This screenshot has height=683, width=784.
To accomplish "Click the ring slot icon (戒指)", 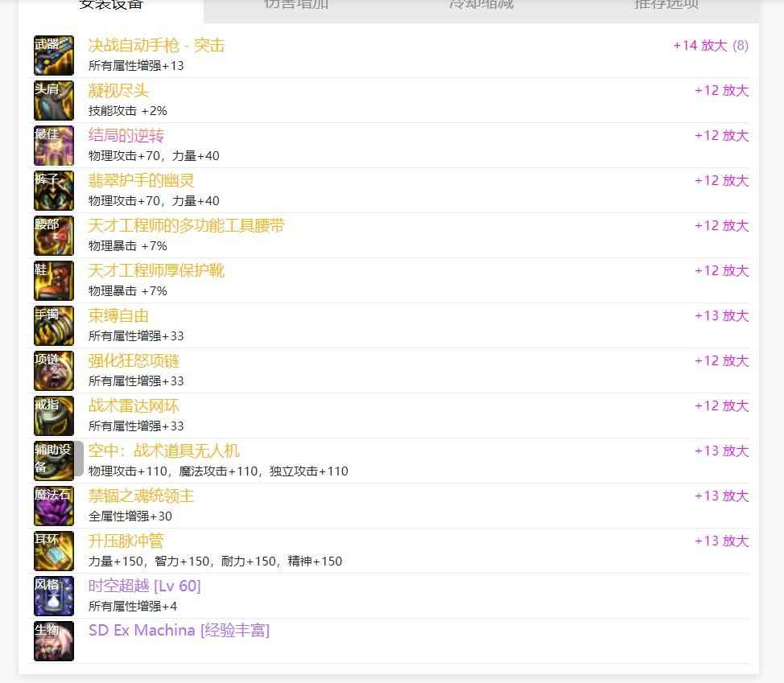I will pyautogui.click(x=54, y=416).
